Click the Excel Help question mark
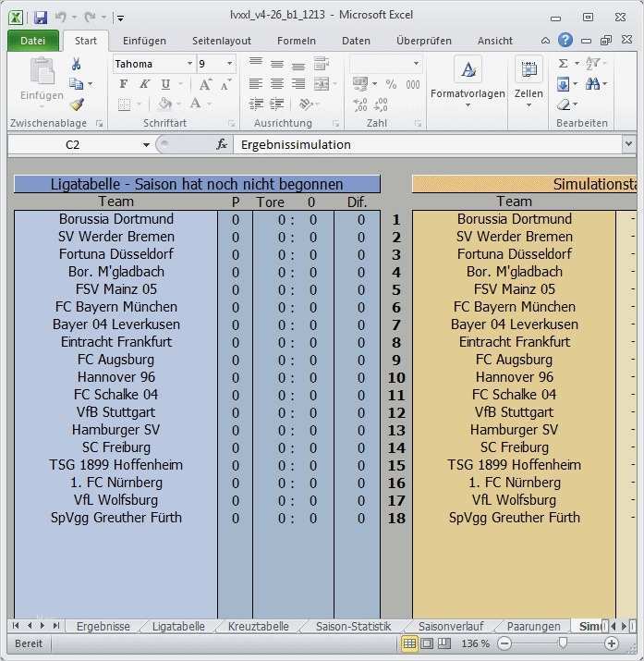 coord(565,41)
